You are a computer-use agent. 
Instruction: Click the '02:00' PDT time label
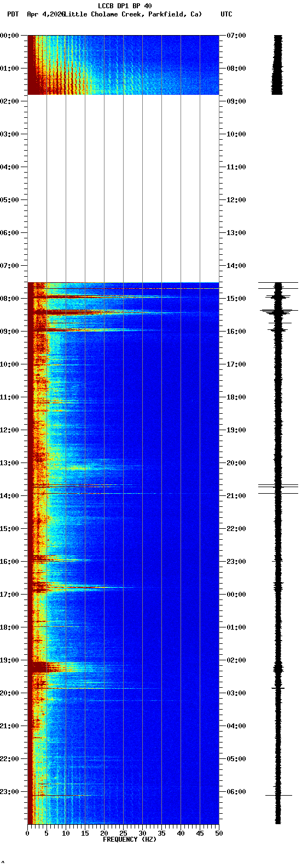pos(10,101)
